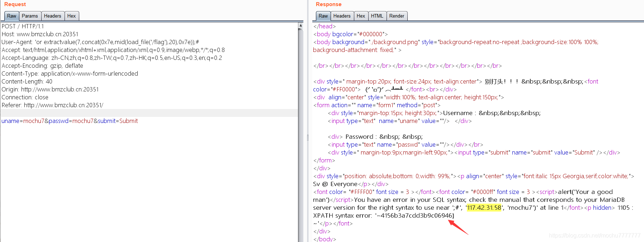Switch to Hex tab in Response panel
Image resolution: width=644 pixels, height=242 pixels.
click(361, 16)
